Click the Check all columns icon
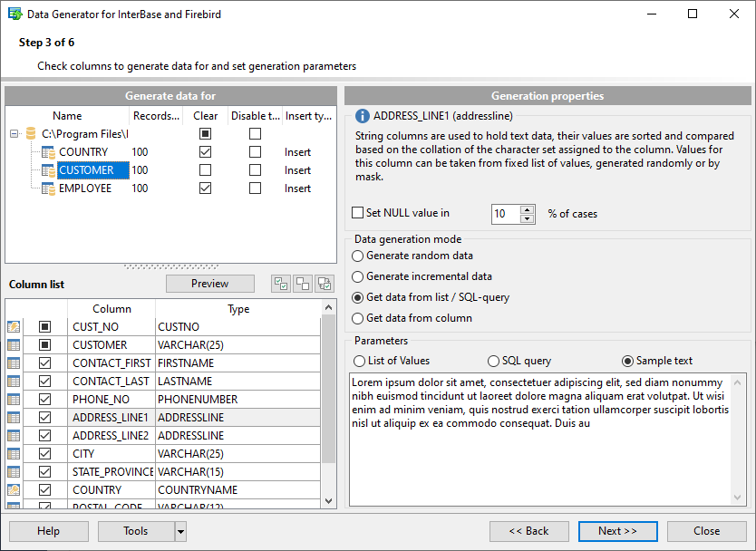The height and width of the screenshot is (551, 756). point(281,284)
